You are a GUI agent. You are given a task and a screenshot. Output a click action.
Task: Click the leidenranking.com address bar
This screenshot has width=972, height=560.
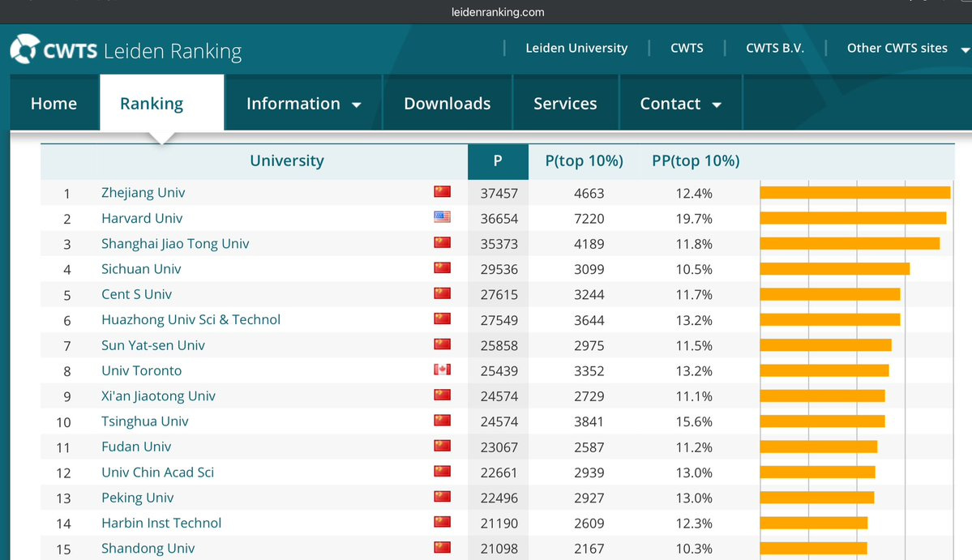498,12
